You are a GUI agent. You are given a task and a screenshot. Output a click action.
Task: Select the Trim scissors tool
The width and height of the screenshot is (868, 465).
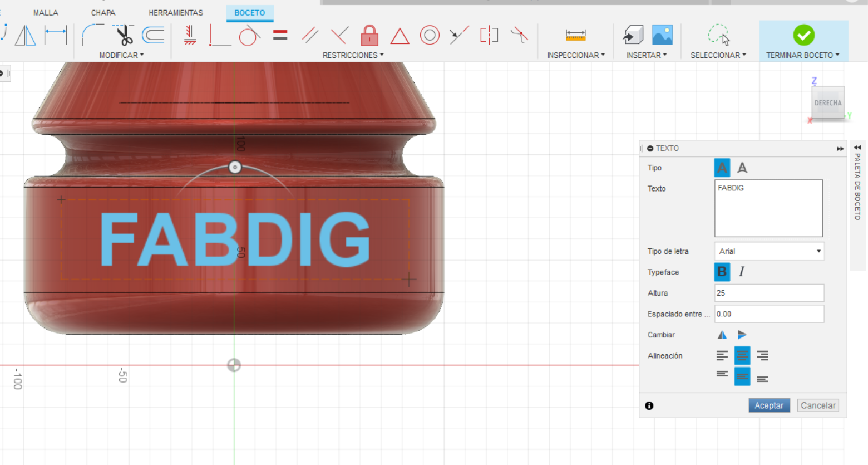coord(124,35)
